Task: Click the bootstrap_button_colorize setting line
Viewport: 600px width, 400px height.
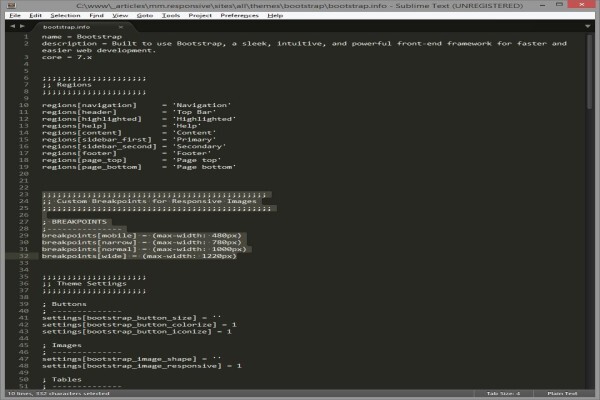Action: point(139,325)
